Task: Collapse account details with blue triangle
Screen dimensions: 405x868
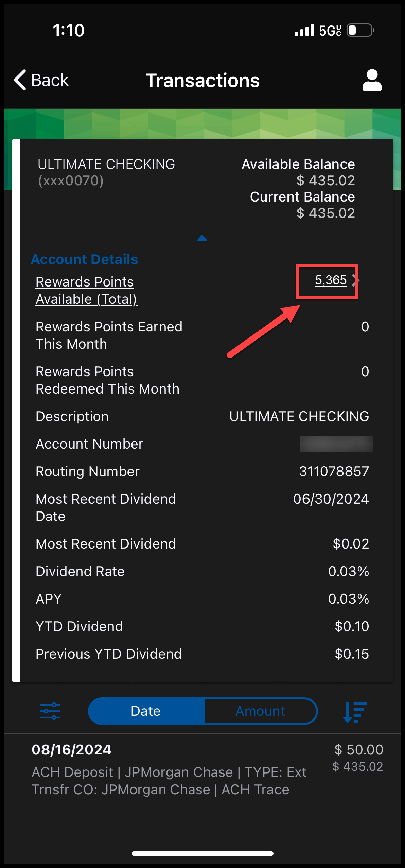Action: 202,238
